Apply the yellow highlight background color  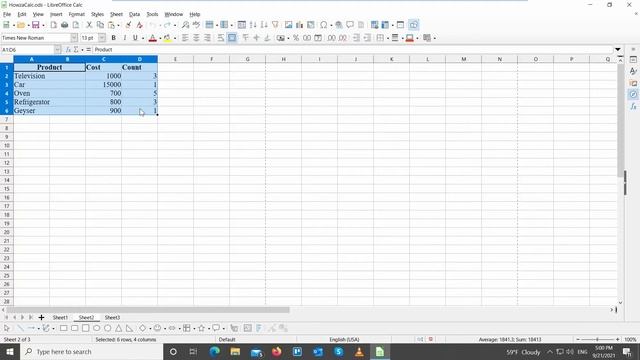(167, 38)
